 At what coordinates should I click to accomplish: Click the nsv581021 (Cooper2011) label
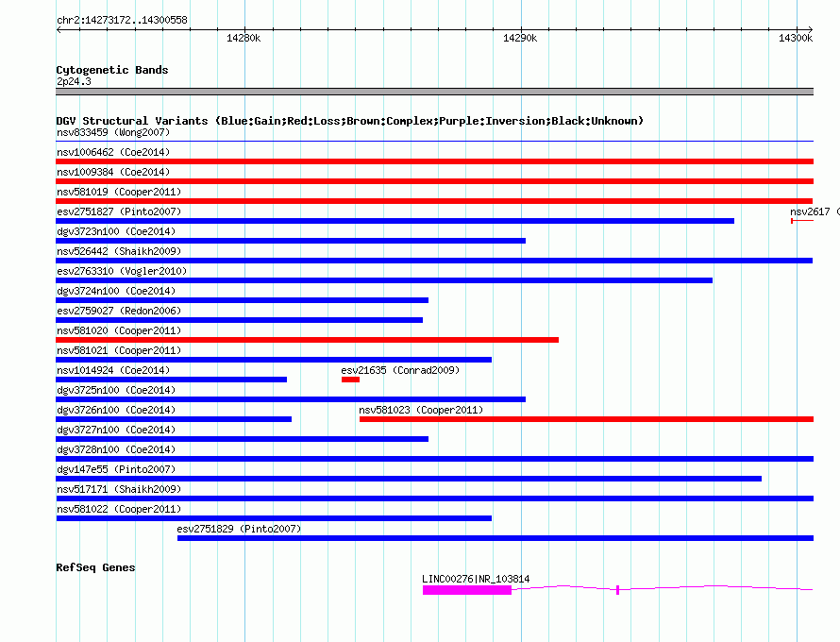pyautogui.click(x=119, y=350)
